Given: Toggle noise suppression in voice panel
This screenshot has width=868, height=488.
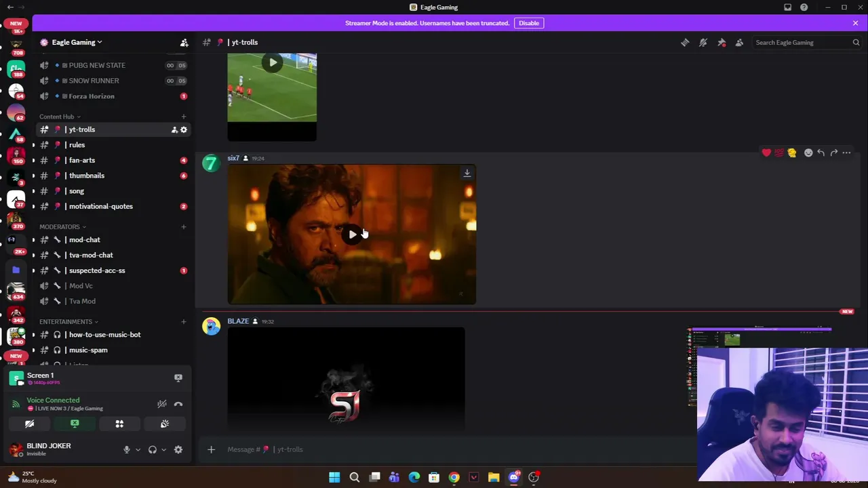Looking at the screenshot, I should [x=162, y=404].
